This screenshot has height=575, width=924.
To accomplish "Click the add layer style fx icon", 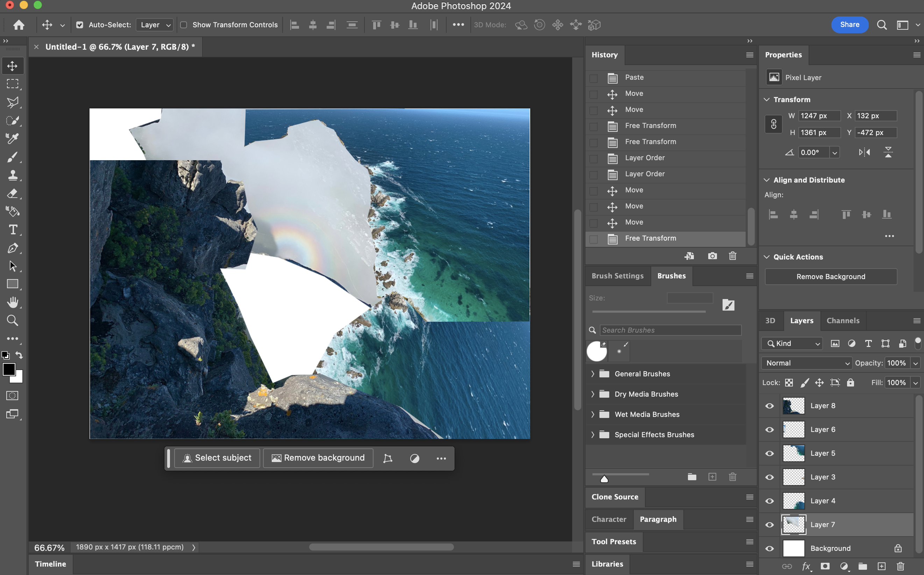I will [806, 566].
